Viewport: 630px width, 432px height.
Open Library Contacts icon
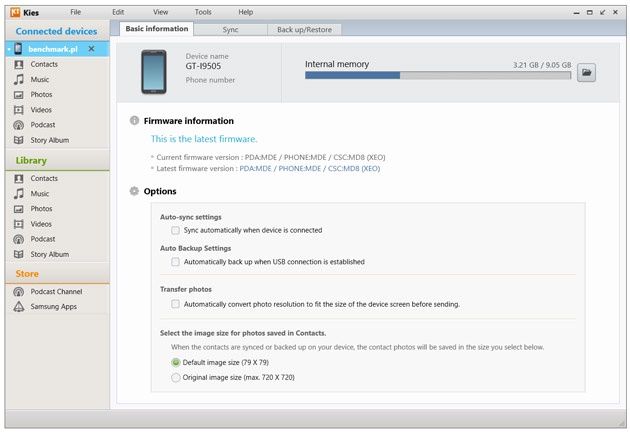point(18,178)
